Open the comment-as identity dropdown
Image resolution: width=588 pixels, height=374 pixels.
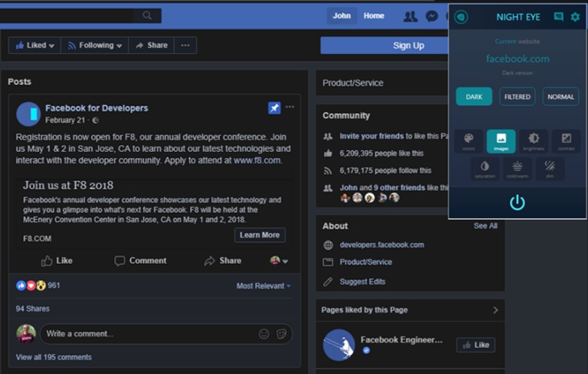(x=279, y=261)
